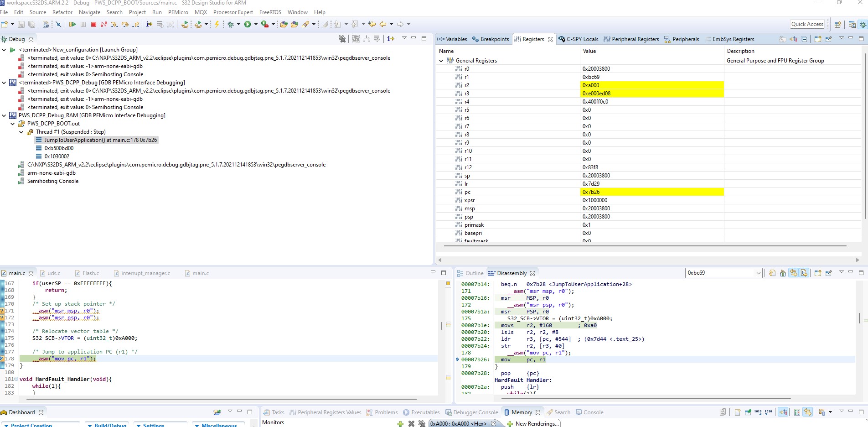Toggle Instruction Stepping Mode in main toolbar
Viewport: 868px width, 427px height.
pyautogui.click(x=149, y=24)
